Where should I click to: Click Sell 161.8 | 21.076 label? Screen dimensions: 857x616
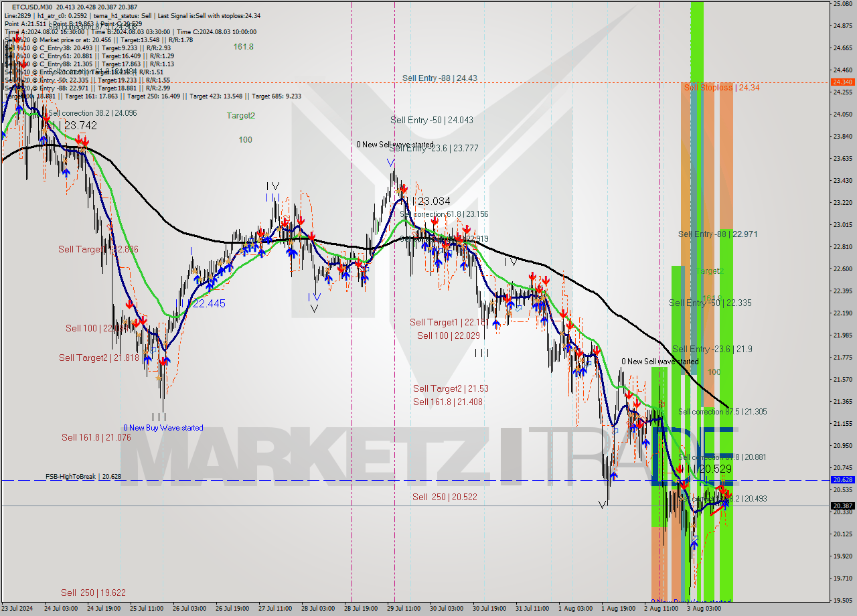[96, 437]
